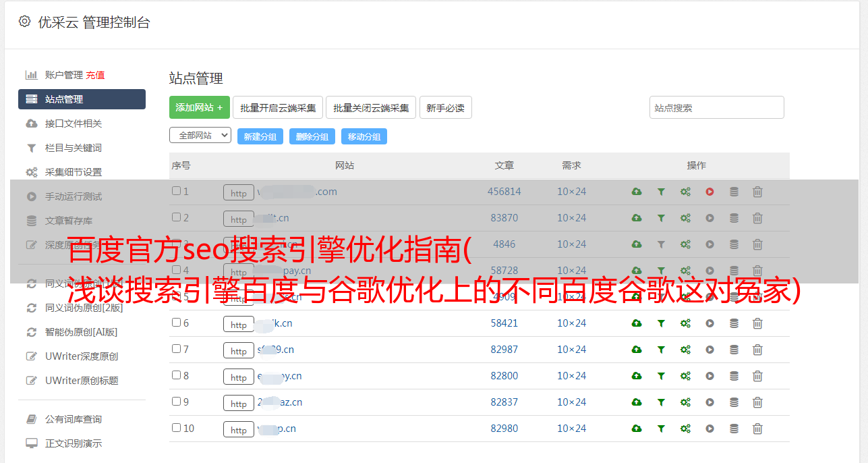Click the cloud upload icon in row 1
868x463 pixels.
click(637, 192)
